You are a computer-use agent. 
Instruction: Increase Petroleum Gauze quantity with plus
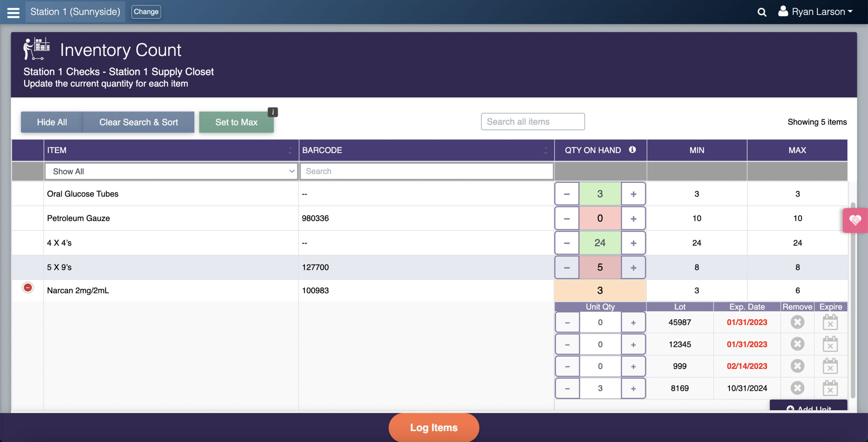[633, 218]
